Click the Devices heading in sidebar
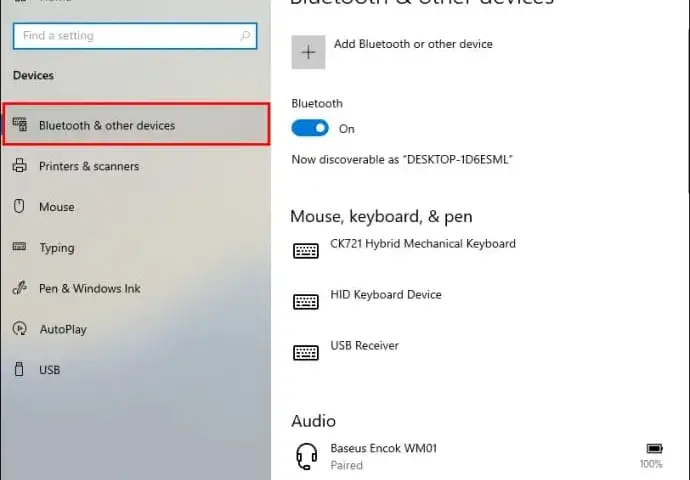This screenshot has width=690, height=480. click(x=33, y=75)
